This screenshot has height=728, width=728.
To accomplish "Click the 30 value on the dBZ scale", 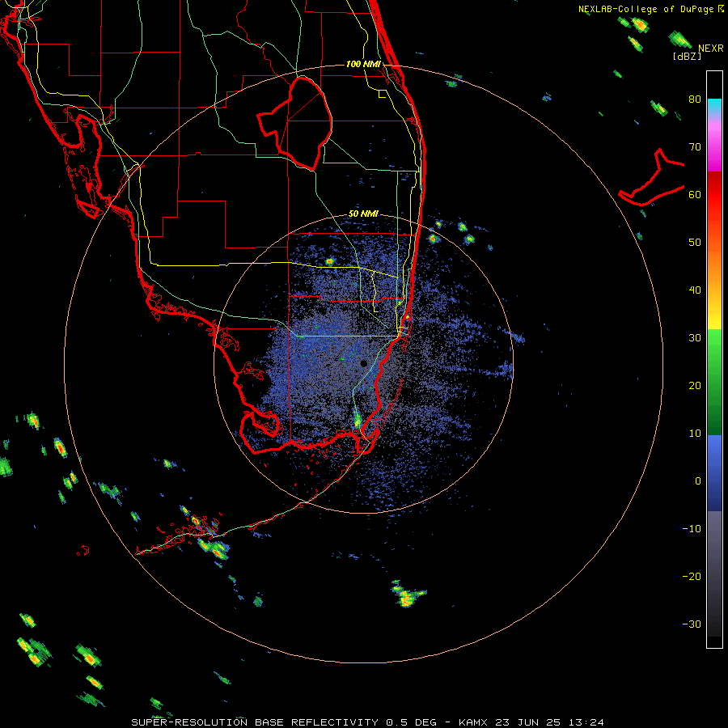I will click(695, 338).
